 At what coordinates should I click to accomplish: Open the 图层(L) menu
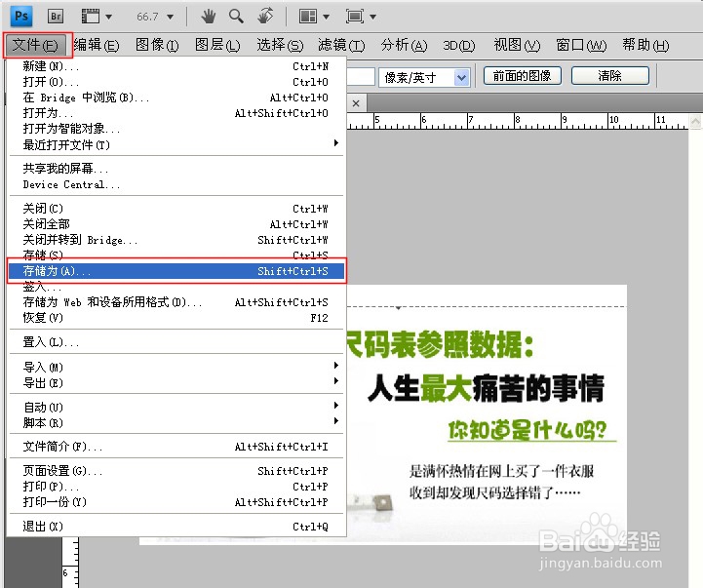(x=217, y=45)
